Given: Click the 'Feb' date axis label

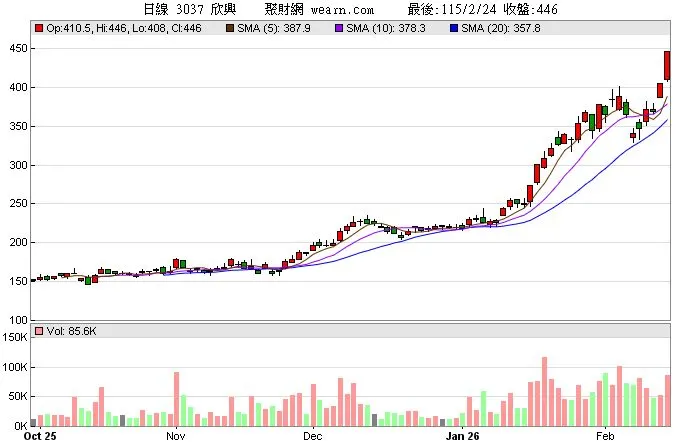Looking at the screenshot, I should [605, 436].
